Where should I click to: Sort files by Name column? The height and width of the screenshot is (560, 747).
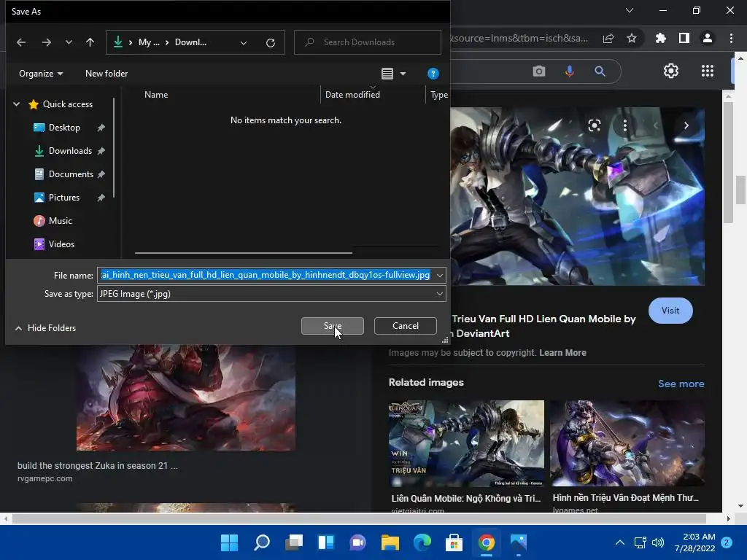coord(156,95)
